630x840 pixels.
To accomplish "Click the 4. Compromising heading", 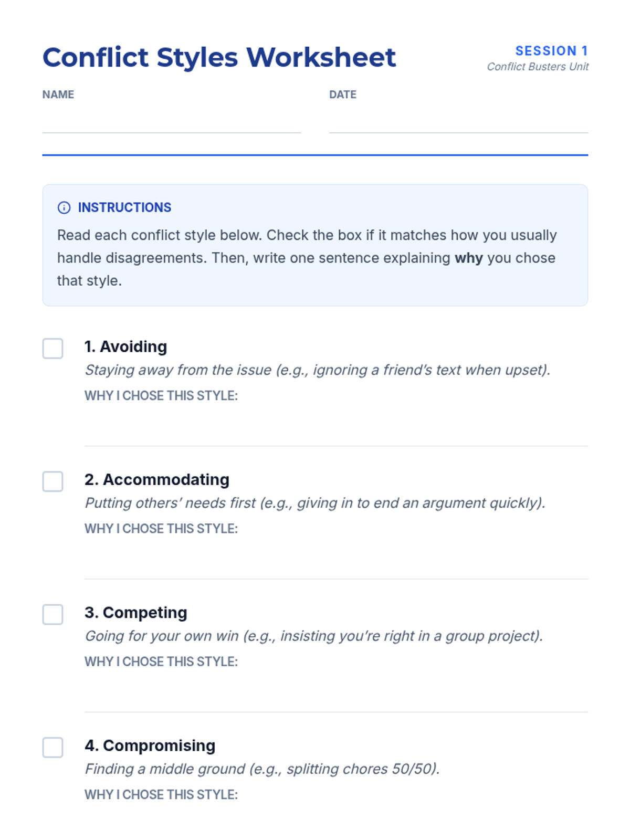I will pos(150,745).
